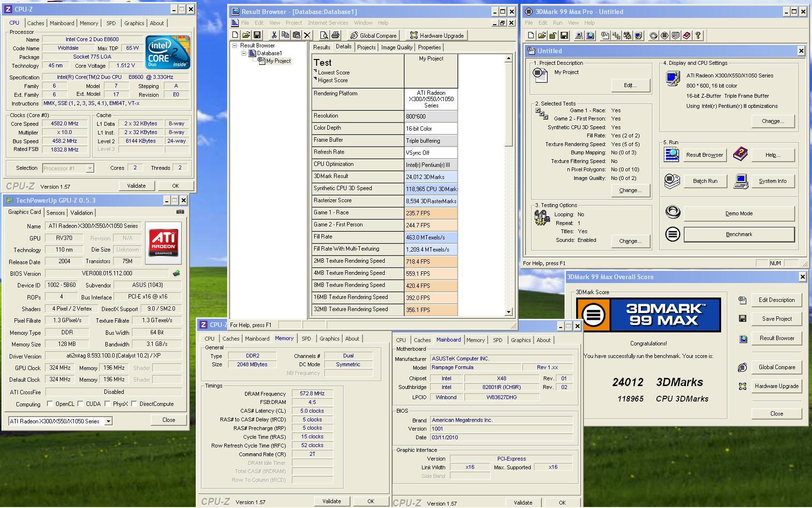Click Demo Mode icon in 3DMark toolbar
Image resolution: width=812 pixels, height=508 pixels.
(x=653, y=35)
